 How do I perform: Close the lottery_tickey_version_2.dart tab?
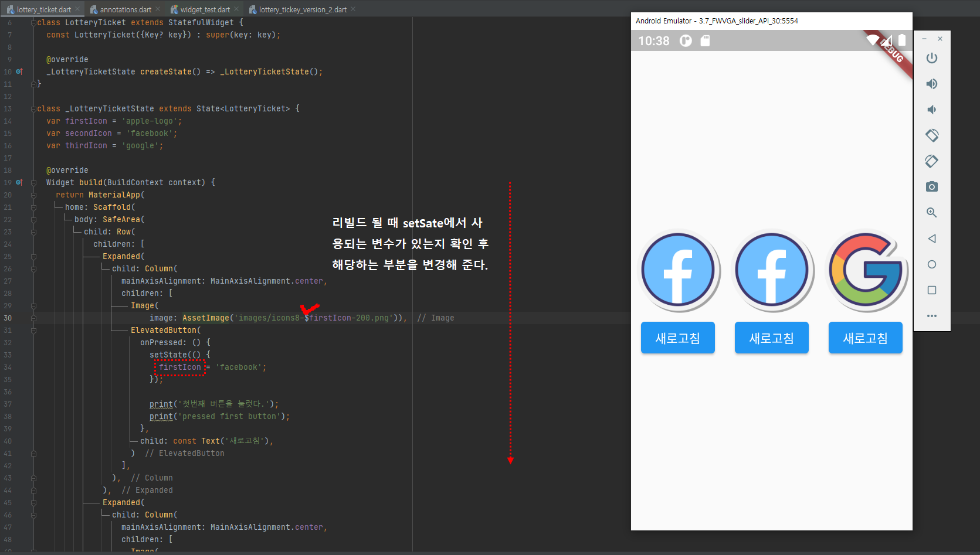[x=354, y=9]
